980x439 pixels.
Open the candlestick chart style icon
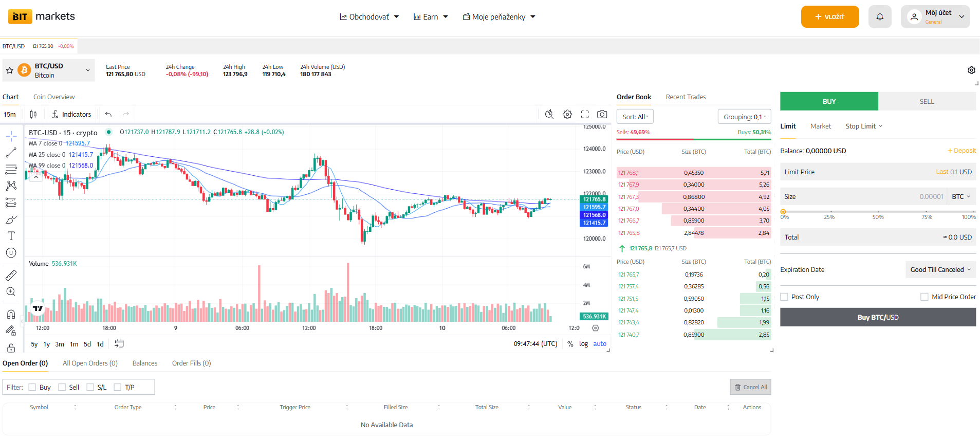(x=33, y=115)
